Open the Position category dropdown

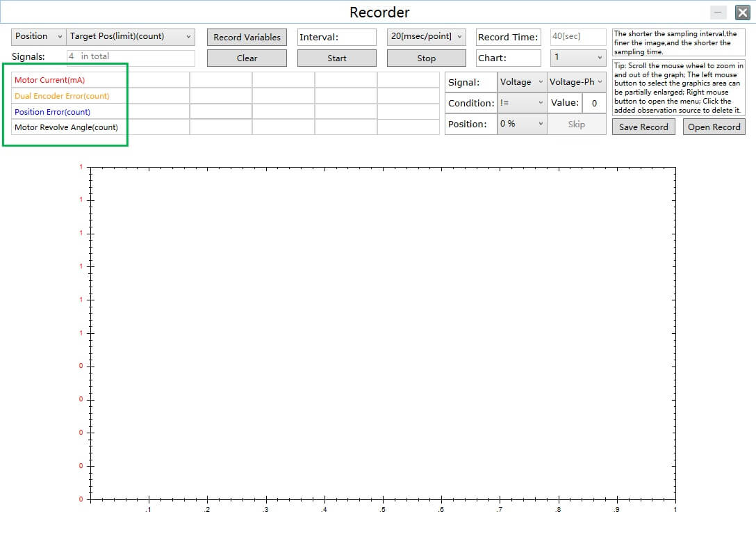pos(39,37)
